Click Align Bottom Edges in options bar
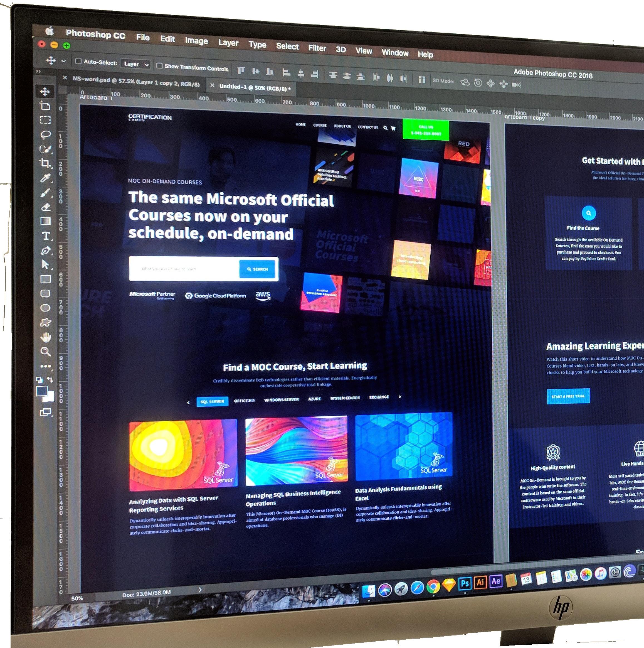Screen dimensions: 644x648 point(270,72)
